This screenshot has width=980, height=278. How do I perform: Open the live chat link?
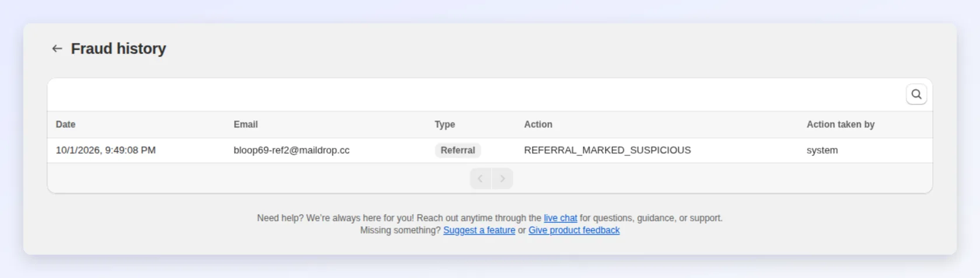tap(560, 218)
